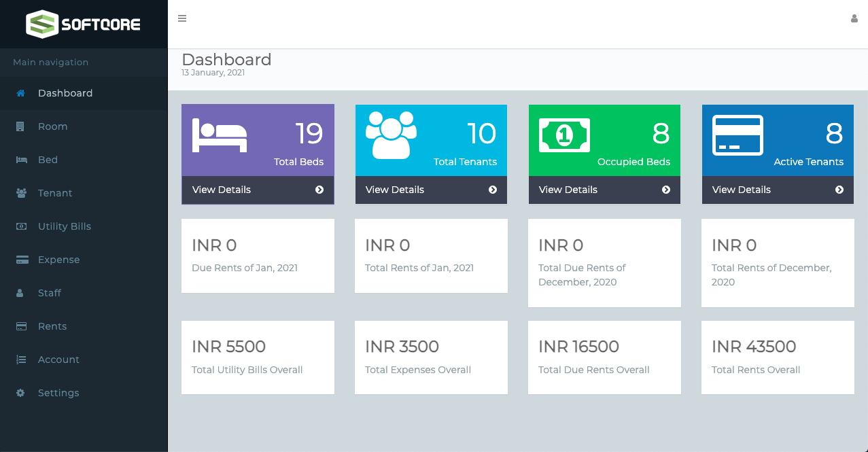Click the Dashboard page heading
The width and height of the screenshot is (868, 452).
226,59
